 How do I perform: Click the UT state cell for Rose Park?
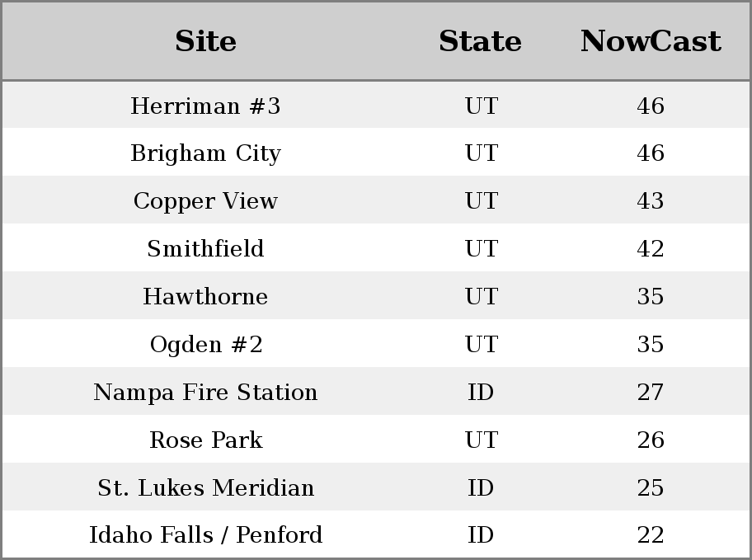tap(482, 440)
